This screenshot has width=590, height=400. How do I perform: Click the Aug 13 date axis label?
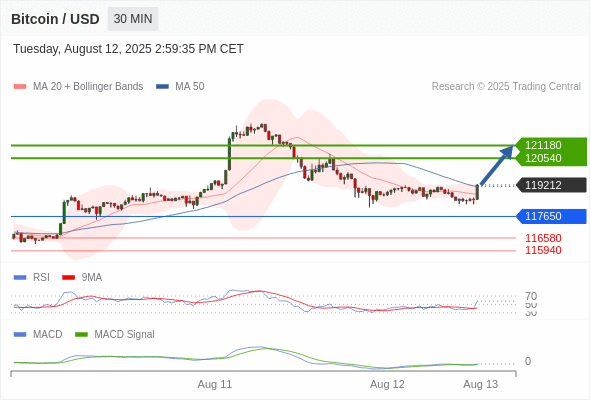point(481,384)
